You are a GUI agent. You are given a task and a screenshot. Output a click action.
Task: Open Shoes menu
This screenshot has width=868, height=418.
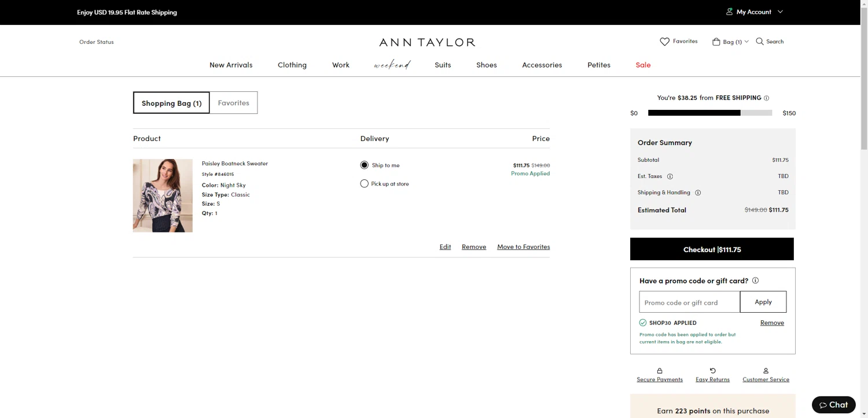pyautogui.click(x=487, y=65)
